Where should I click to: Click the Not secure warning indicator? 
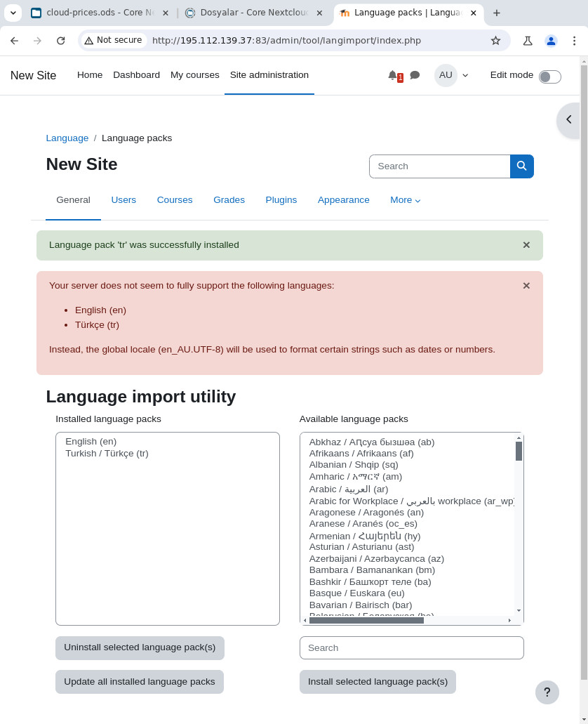113,41
